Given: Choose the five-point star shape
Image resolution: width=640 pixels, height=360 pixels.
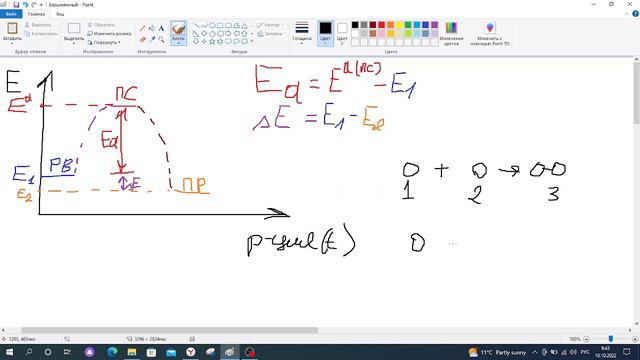Looking at the screenshot, I should (x=212, y=42).
